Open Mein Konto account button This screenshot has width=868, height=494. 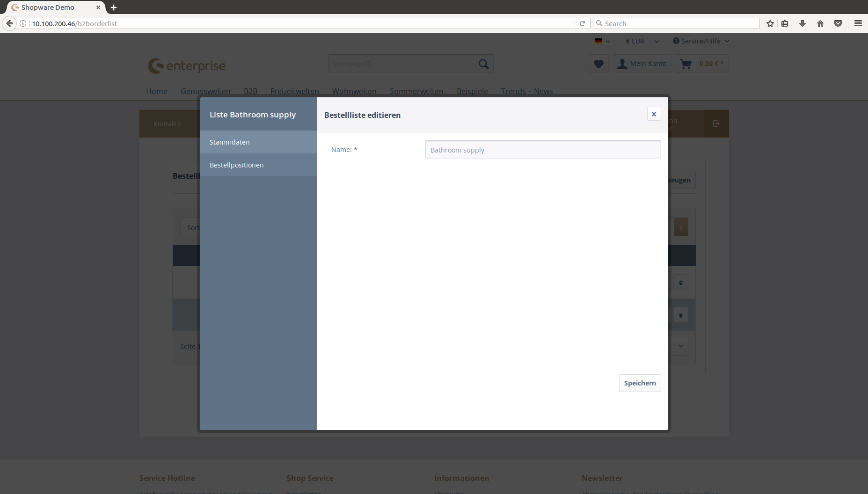(x=642, y=64)
